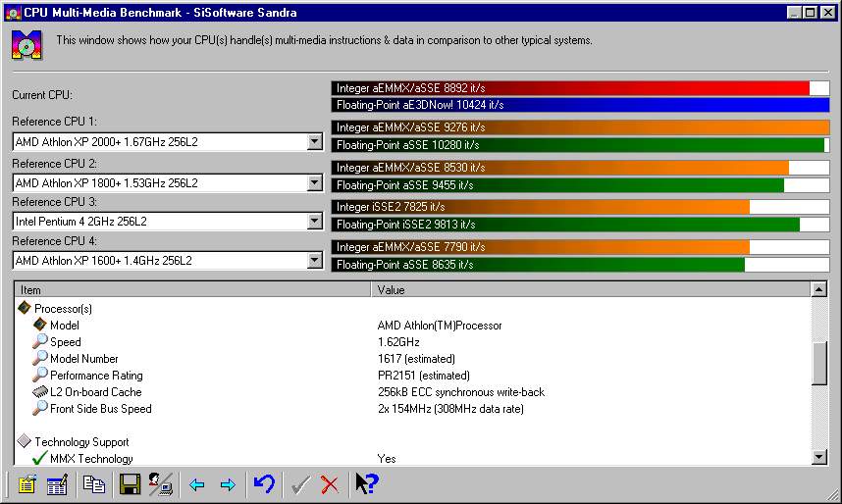
Task: Click the Technology Support diamond icon
Action: click(25, 440)
